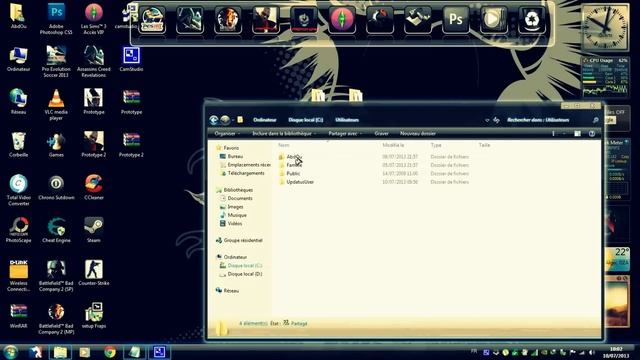Open the Windows Start button

pyautogui.click(x=10, y=352)
